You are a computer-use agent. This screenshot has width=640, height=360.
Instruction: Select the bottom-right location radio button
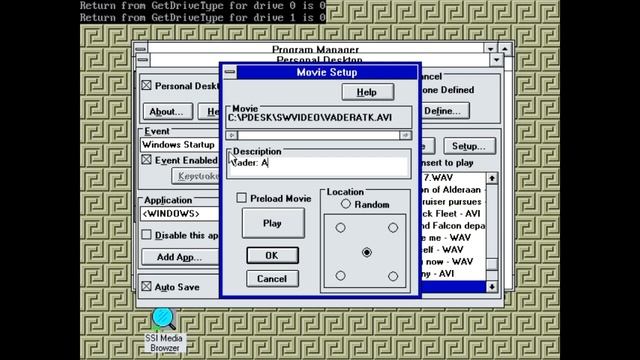pos(393,276)
